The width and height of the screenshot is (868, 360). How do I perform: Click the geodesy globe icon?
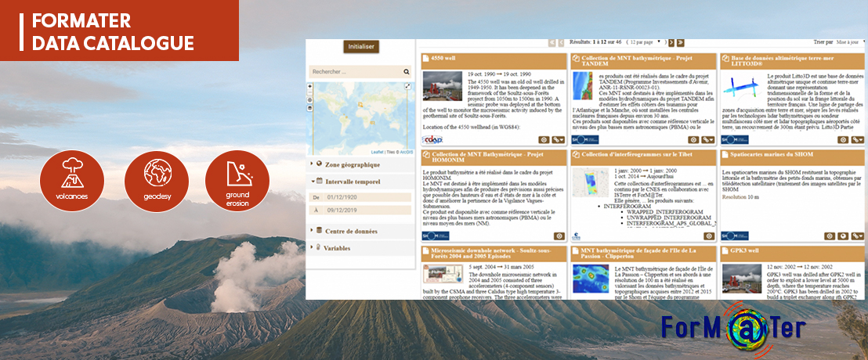[157, 181]
